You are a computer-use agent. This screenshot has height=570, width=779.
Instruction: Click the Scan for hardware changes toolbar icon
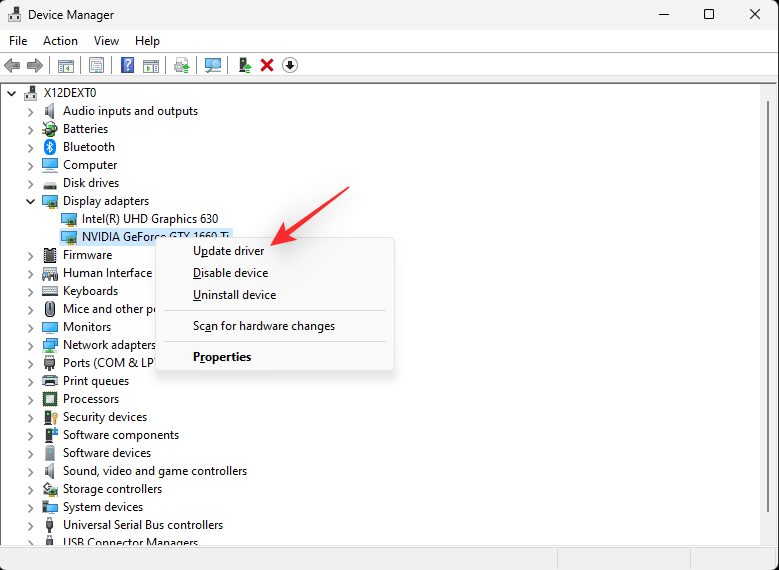pos(213,65)
